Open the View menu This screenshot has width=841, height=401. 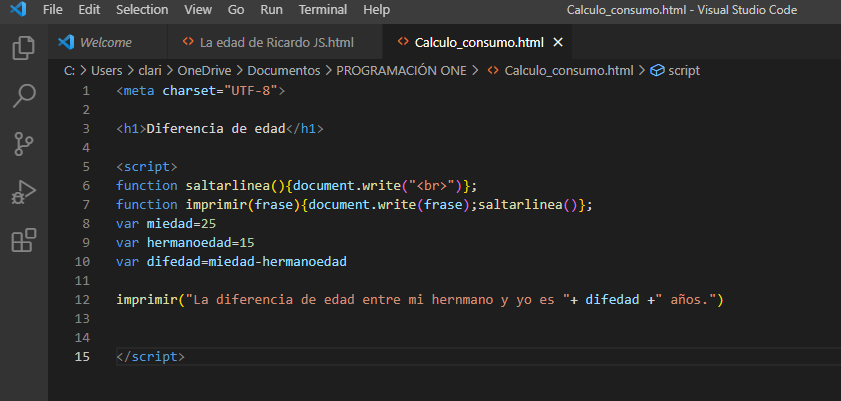198,10
